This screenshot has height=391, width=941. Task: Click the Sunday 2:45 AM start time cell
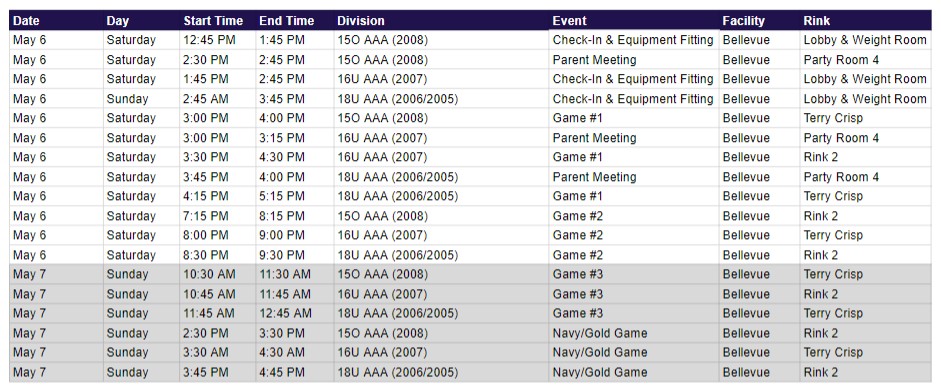[217, 99]
